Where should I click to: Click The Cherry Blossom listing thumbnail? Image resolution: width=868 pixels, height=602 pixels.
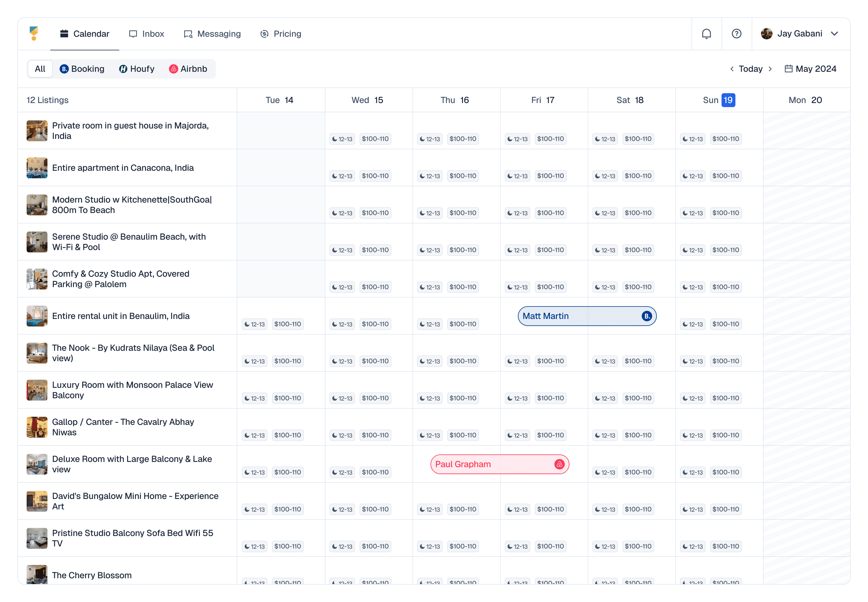click(x=37, y=574)
